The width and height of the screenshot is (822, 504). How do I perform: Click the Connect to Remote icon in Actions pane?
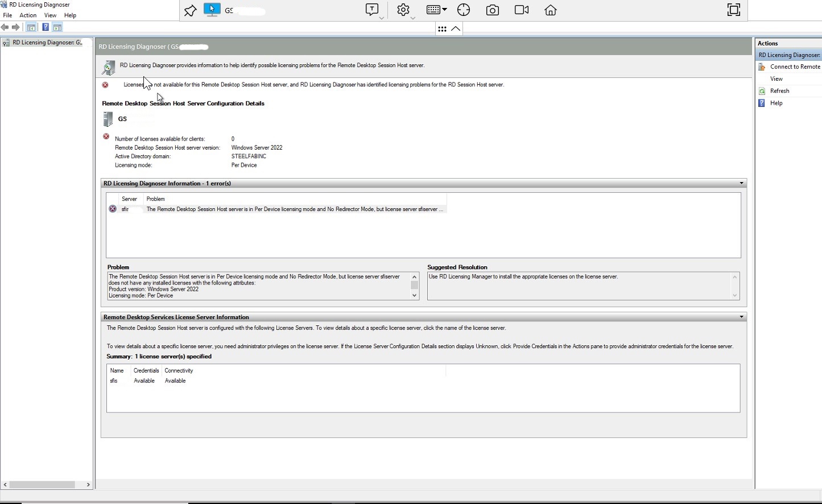pos(762,67)
